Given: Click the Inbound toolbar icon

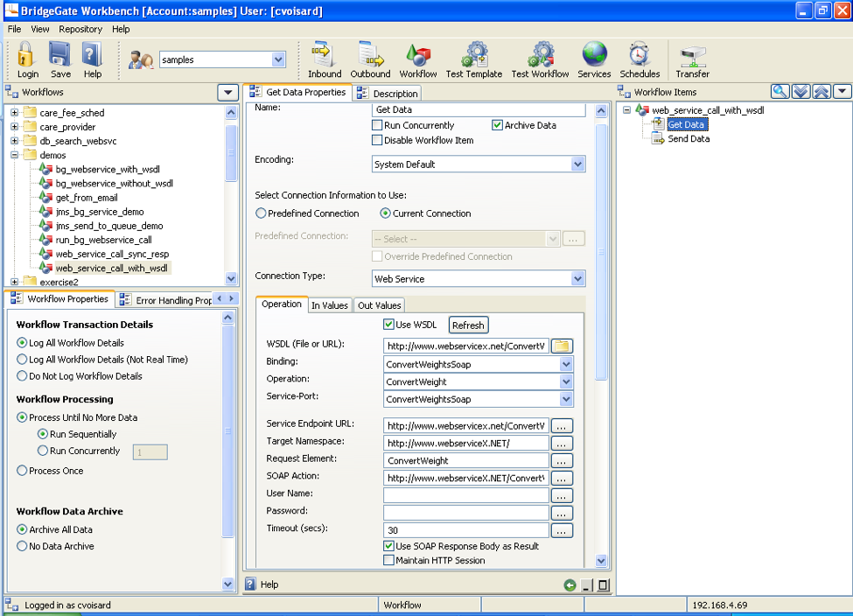Looking at the screenshot, I should coord(325,55).
